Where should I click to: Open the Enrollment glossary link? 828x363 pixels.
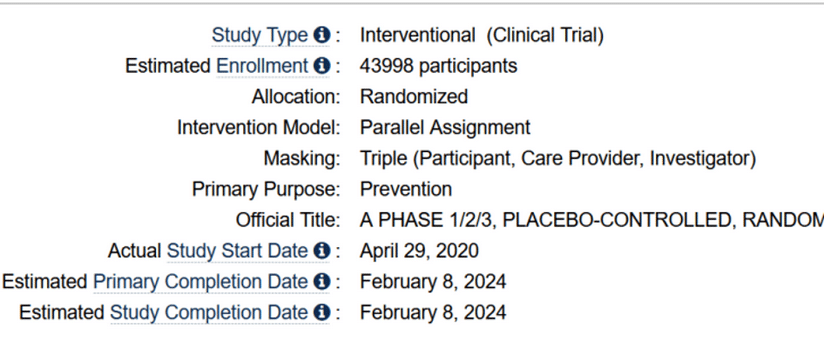[x=262, y=66]
